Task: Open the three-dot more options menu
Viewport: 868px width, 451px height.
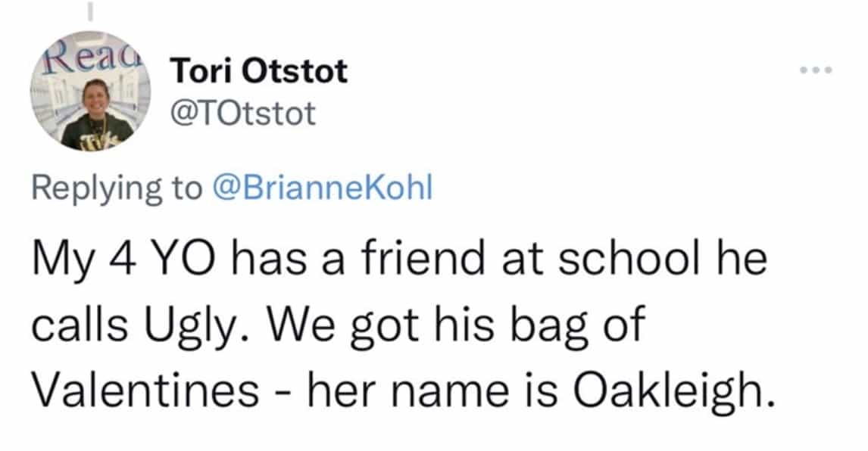Action: [818, 71]
